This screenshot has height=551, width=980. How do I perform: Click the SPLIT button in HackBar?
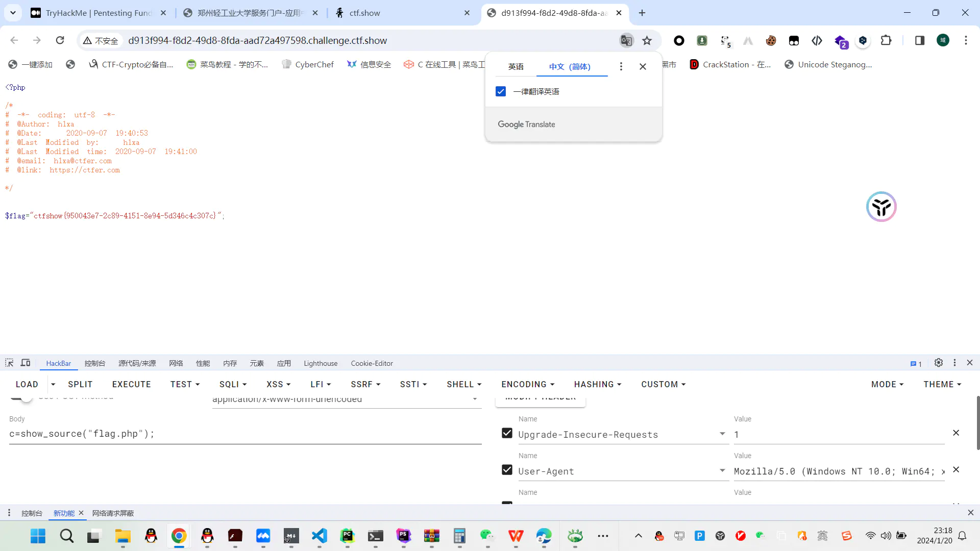[80, 384]
